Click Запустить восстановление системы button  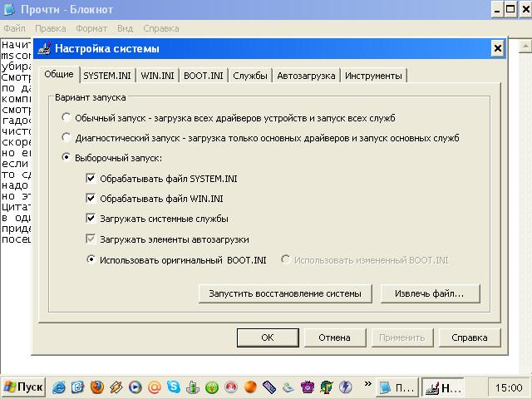[285, 293]
